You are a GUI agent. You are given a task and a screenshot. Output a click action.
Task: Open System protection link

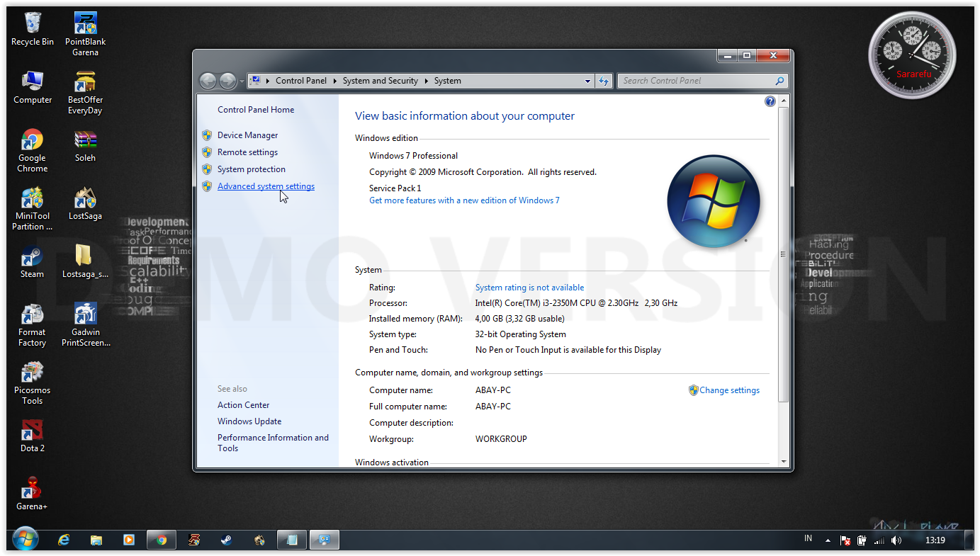[252, 169]
